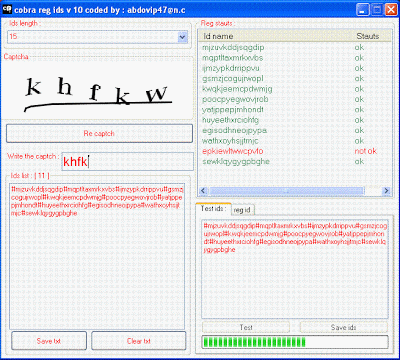Select row yatjppepjmhondt in the list
Image resolution: width=400 pixels, height=360 pixels.
295,109
